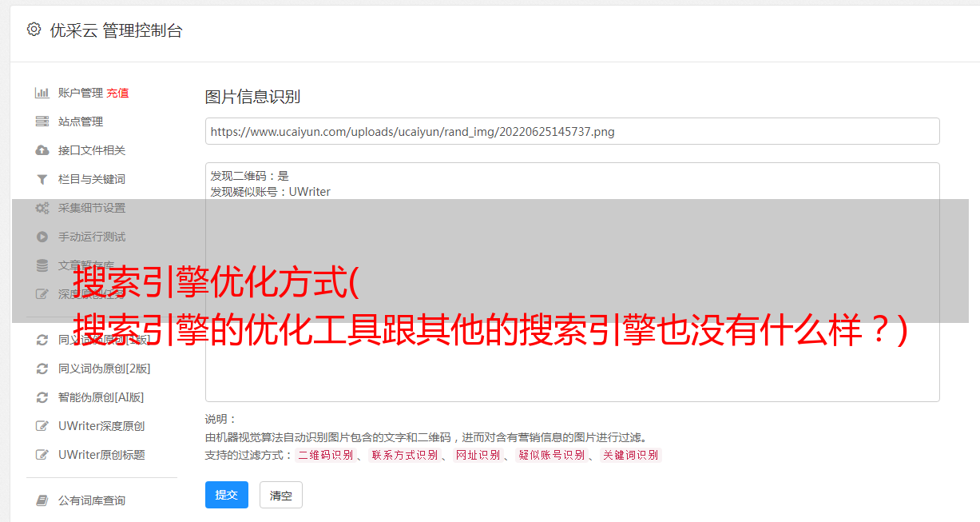This screenshot has height=522, width=980.
Task: Click the 发现二维码：是 result line
Action: click(x=249, y=176)
